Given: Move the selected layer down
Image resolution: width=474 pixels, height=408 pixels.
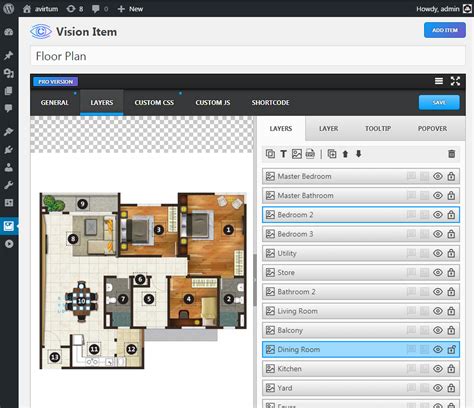Looking at the screenshot, I should pos(359,154).
